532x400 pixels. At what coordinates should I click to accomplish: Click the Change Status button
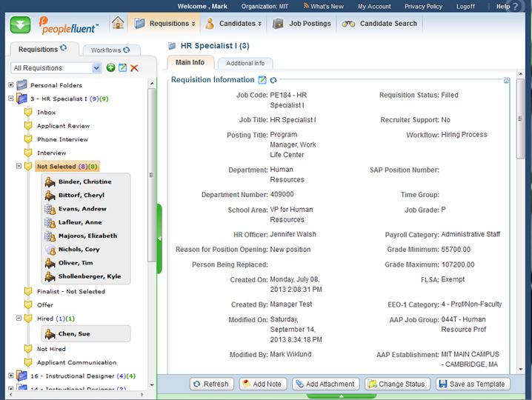[x=396, y=384]
